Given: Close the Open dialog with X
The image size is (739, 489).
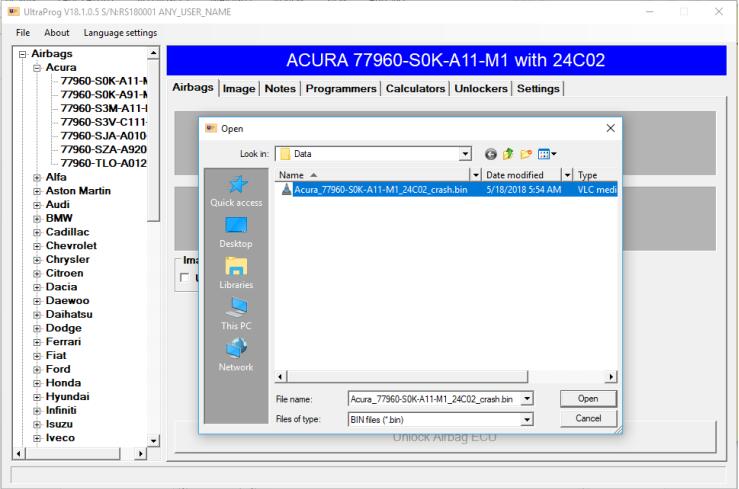Looking at the screenshot, I should click(610, 128).
